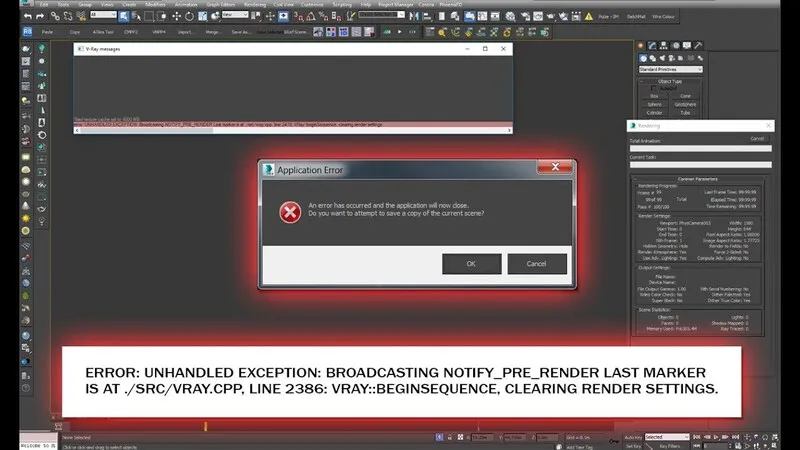Switch to the Hierarchy command panel tab
800x450 pixels.
click(663, 45)
